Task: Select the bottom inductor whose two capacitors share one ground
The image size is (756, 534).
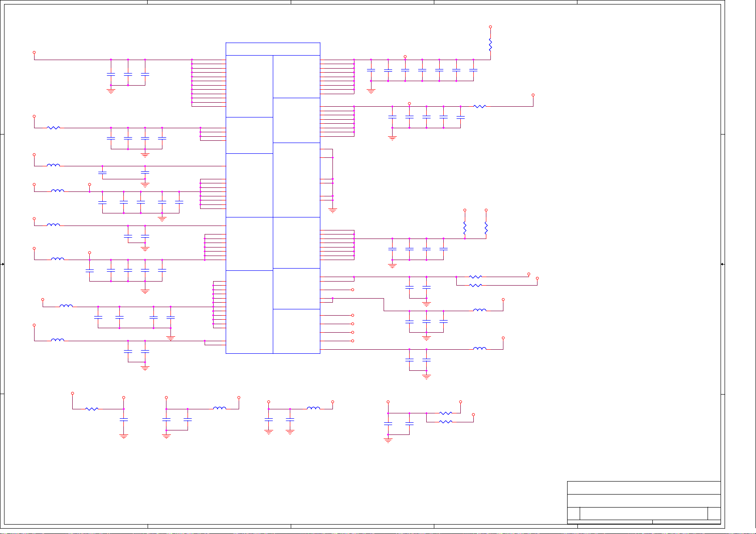Action: click(219, 408)
